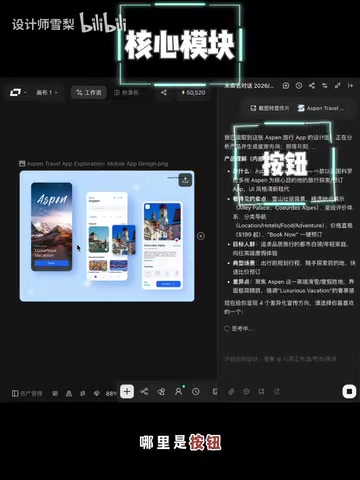Open chat history clock icon in chat header
The height and width of the screenshot is (480, 360).
299,86
